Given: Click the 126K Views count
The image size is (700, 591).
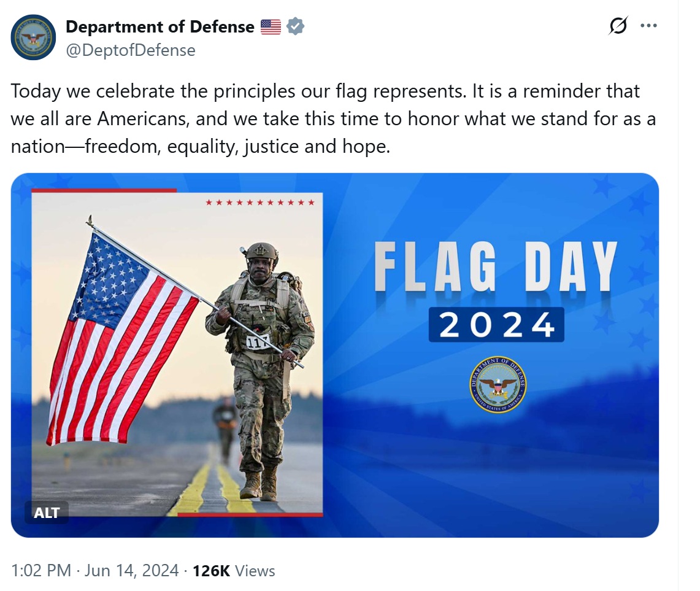Looking at the screenshot, I should (x=234, y=571).
